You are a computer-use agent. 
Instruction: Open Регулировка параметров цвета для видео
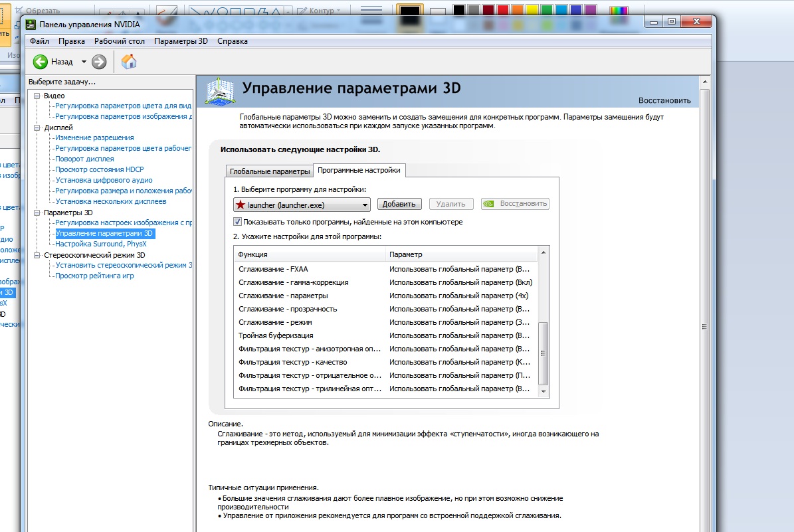click(123, 106)
